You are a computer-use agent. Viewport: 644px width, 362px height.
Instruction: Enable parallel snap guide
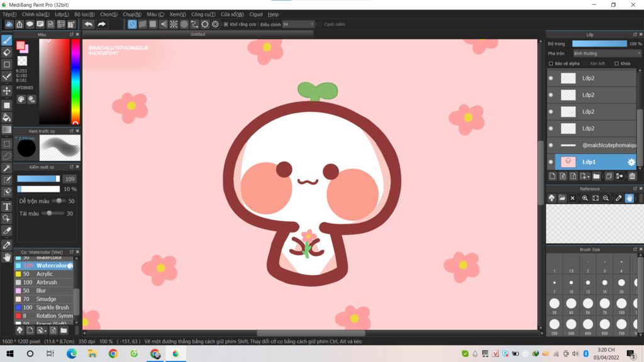(143, 25)
